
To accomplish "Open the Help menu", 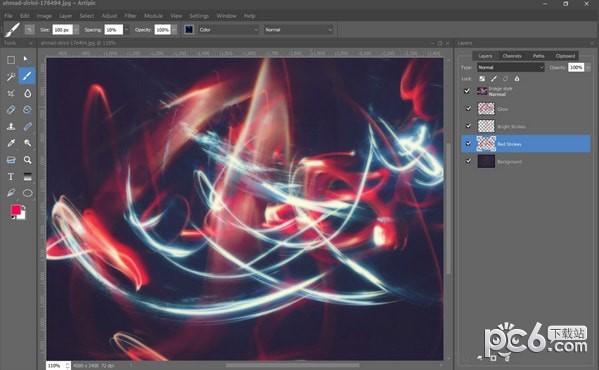I will point(249,16).
